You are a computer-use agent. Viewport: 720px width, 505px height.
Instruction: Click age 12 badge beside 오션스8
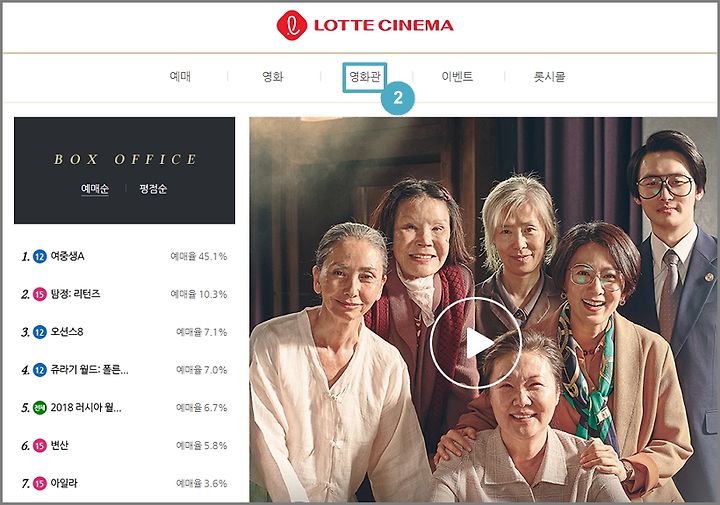pos(40,332)
